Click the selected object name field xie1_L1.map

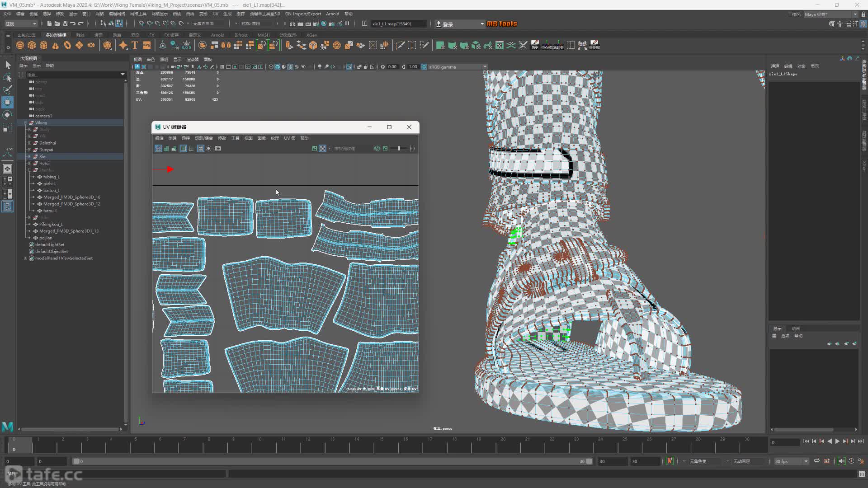coord(398,24)
